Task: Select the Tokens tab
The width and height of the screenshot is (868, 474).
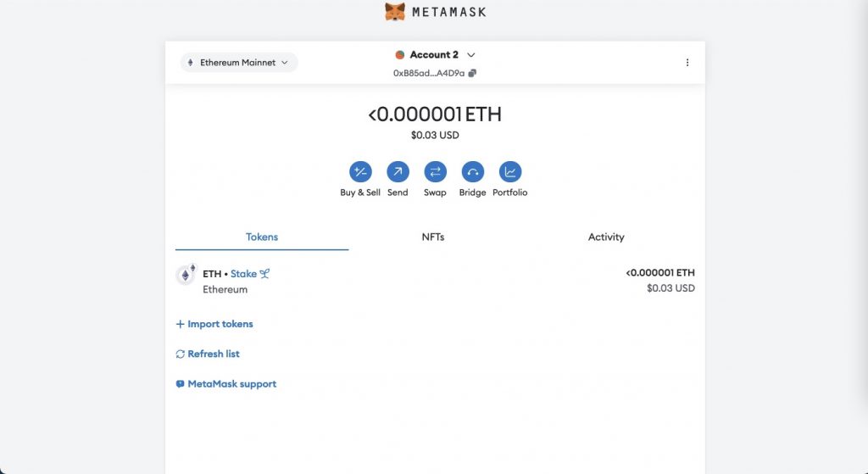Action: [262, 237]
